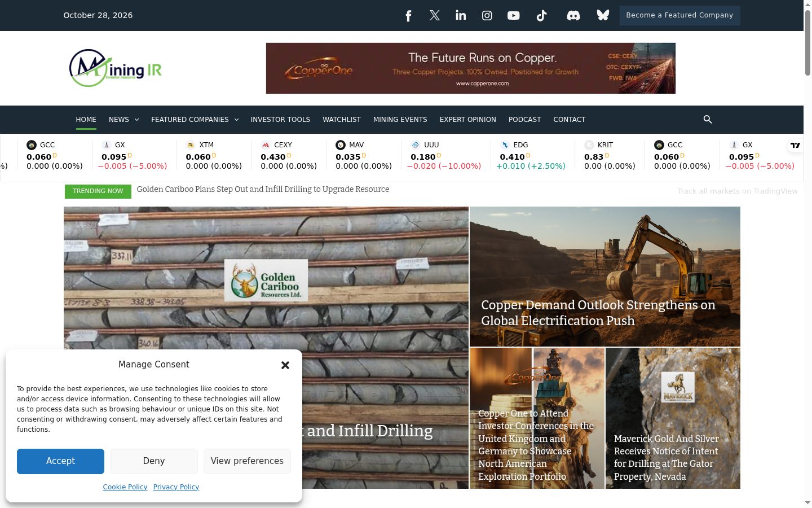Click the MAV ticker symbol

tap(356, 145)
